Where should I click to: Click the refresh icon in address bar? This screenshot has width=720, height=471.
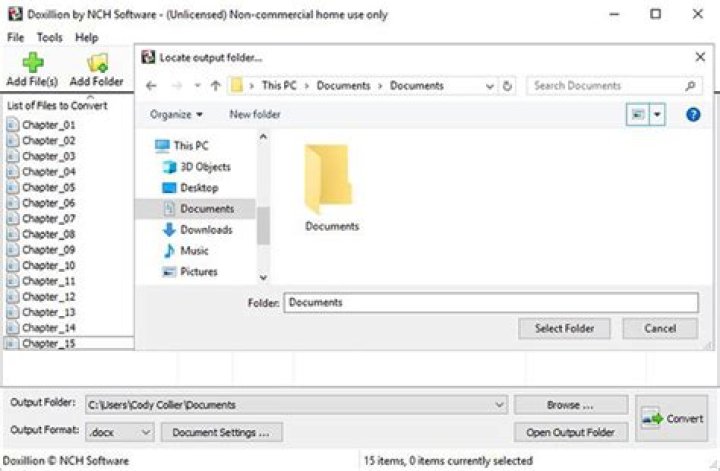click(508, 86)
